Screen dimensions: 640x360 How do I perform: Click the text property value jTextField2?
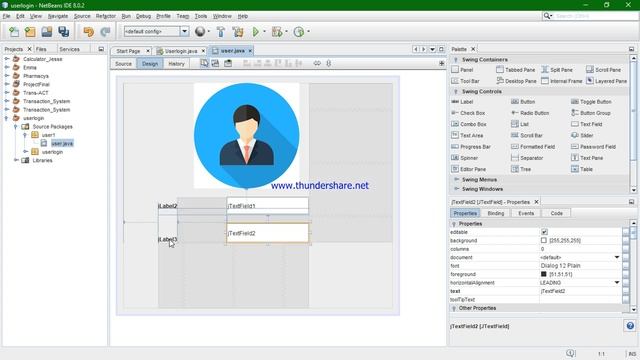[x=580, y=291]
